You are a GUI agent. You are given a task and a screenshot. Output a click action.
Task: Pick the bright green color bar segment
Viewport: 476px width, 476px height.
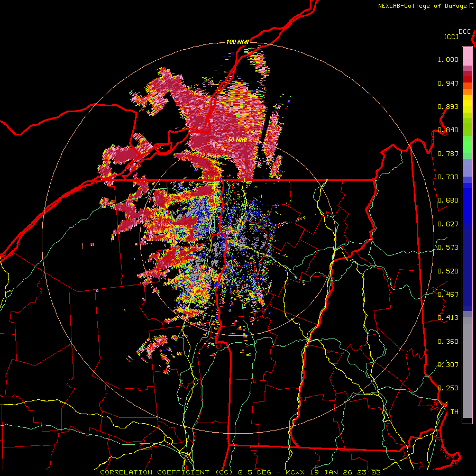pos(467,144)
